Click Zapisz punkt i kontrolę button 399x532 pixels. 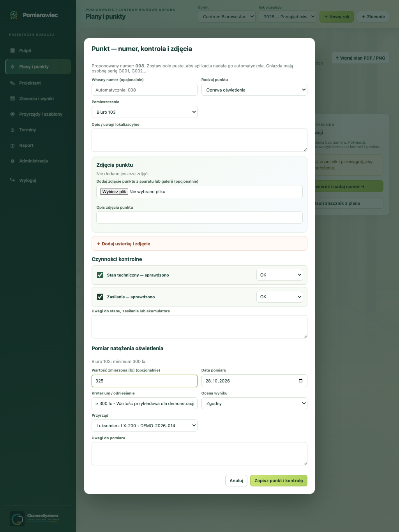point(279,481)
